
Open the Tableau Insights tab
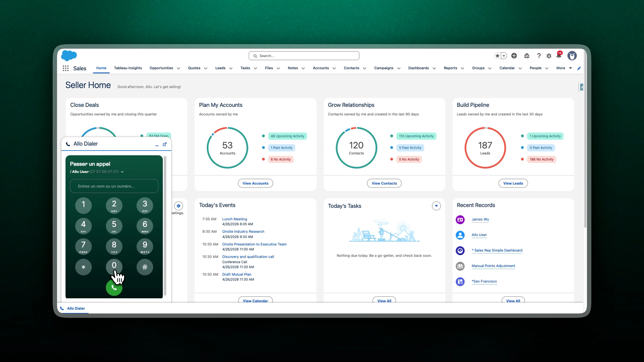(x=128, y=68)
